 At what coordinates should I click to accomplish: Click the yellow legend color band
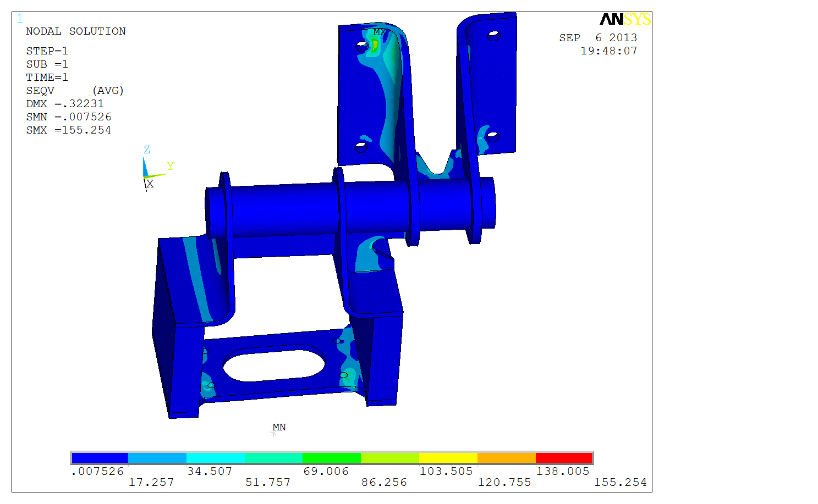click(448, 458)
